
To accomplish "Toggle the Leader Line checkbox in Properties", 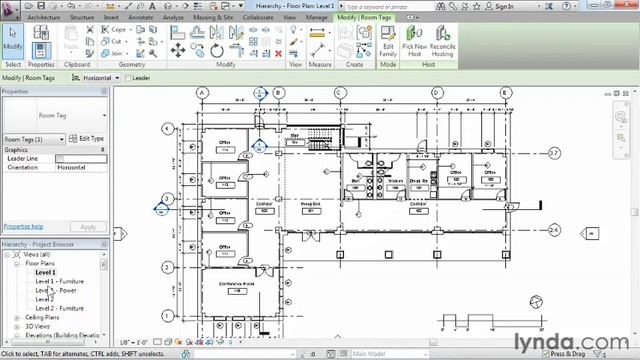I will coord(60,158).
